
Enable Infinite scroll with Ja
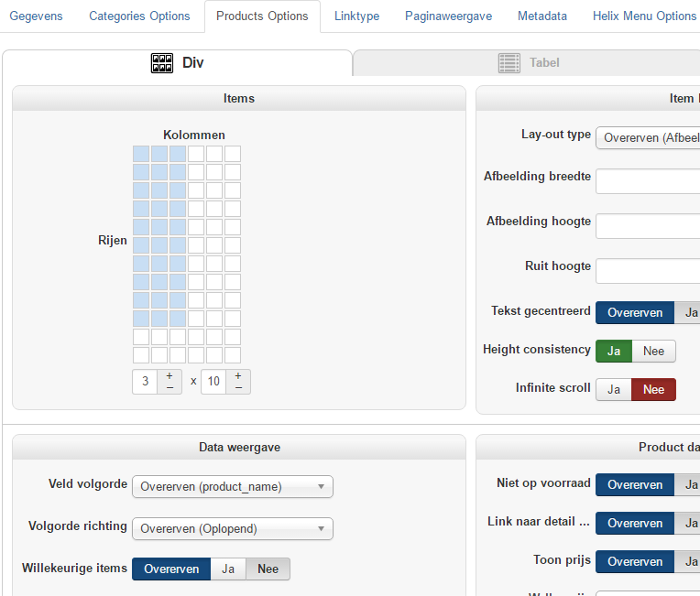click(614, 389)
